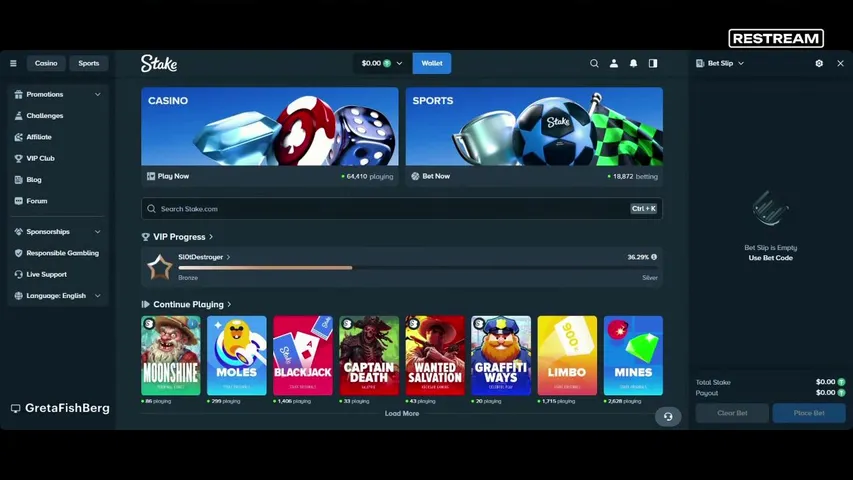Click the Affiliate icon in sidebar
This screenshot has height=480, width=853.
[18, 137]
